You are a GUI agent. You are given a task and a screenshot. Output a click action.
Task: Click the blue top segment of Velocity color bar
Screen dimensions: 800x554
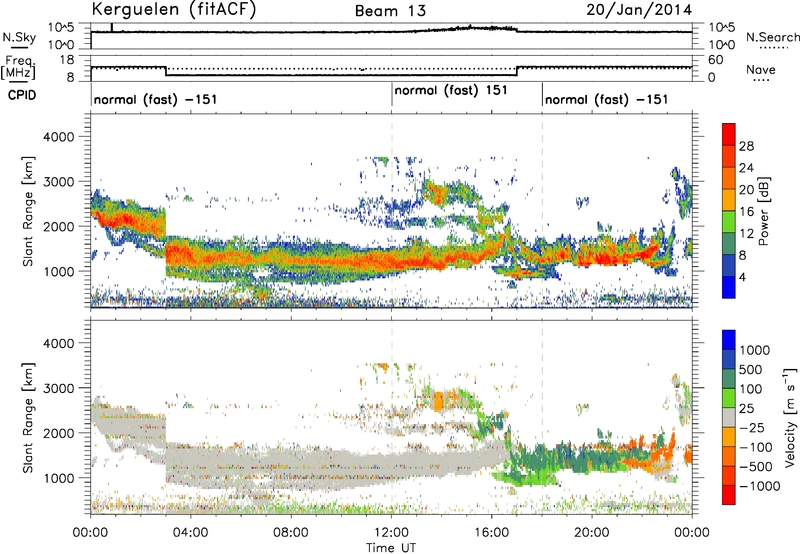(729, 340)
